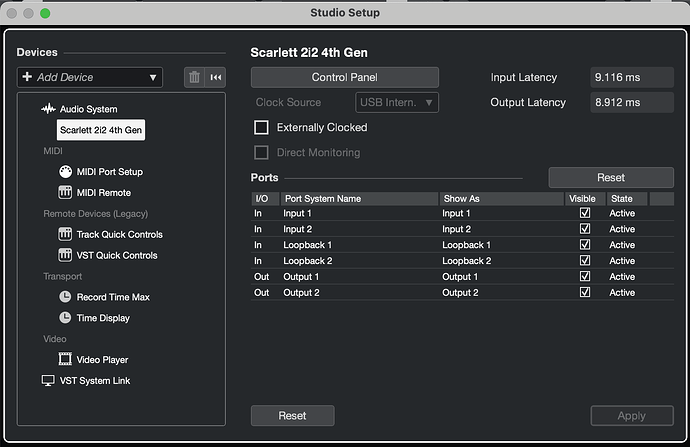Select Scarlett 2i2 4th Gen driver entry
Screen dimensions: 690x447
[101, 130]
